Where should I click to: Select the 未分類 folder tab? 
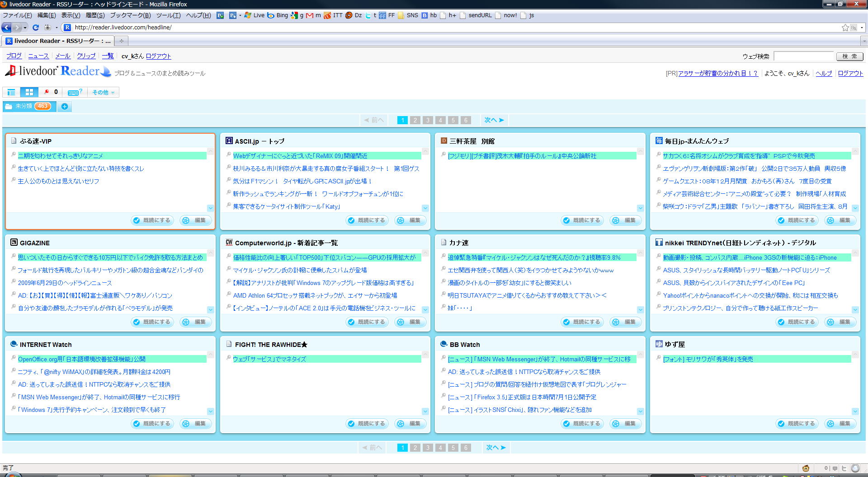(29, 107)
